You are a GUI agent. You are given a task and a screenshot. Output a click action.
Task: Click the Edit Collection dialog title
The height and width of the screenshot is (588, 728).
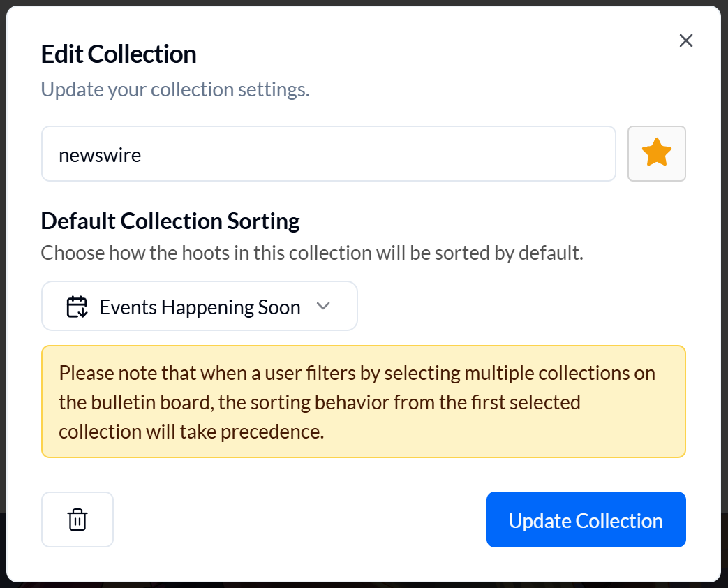tap(119, 54)
